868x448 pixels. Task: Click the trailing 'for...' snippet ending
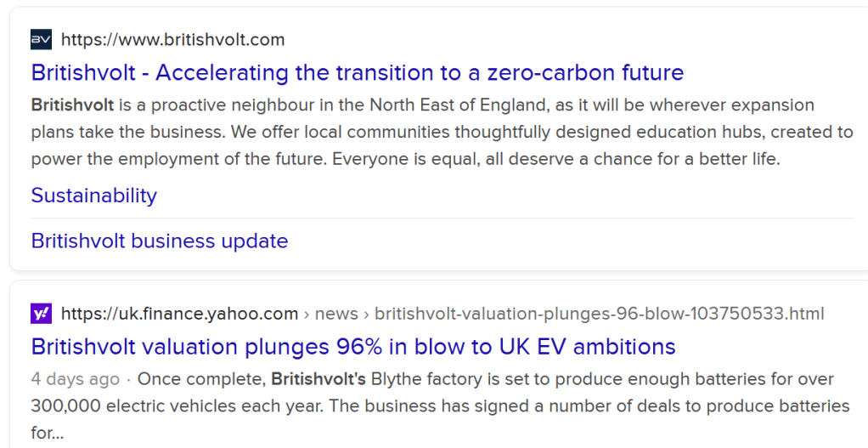(48, 433)
